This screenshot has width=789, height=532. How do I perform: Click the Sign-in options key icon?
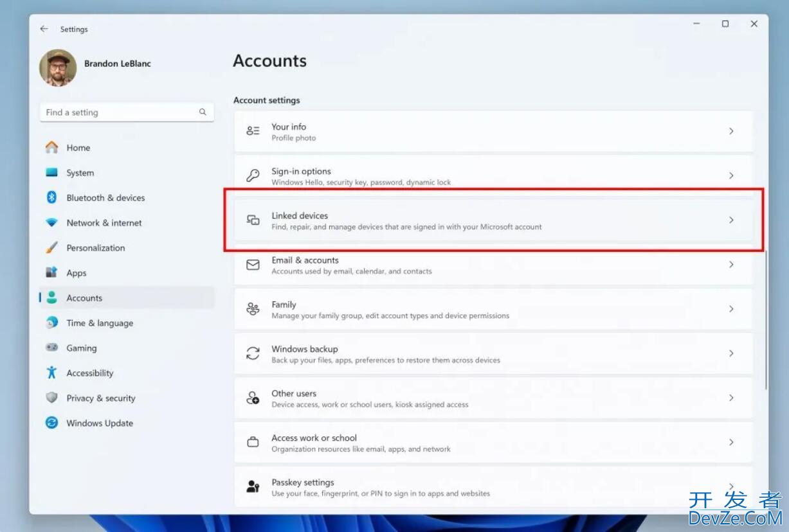coord(253,175)
